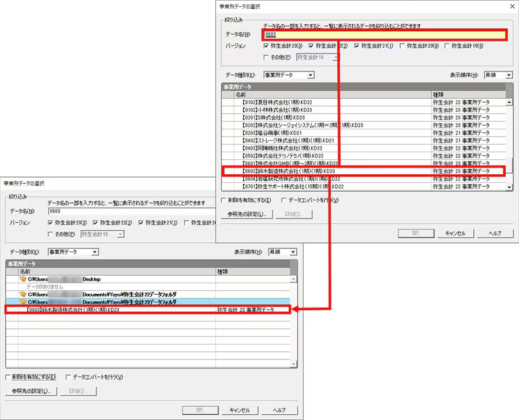Image resolution: width=519 pixels, height=420 pixels.
Task: Click 開く button in upper dialog
Action: (x=416, y=234)
